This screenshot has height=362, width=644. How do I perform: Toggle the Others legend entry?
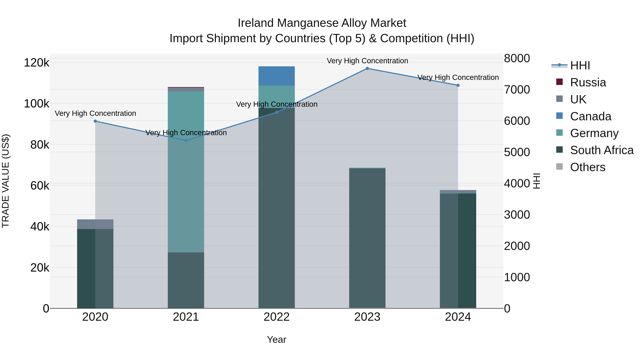click(580, 167)
